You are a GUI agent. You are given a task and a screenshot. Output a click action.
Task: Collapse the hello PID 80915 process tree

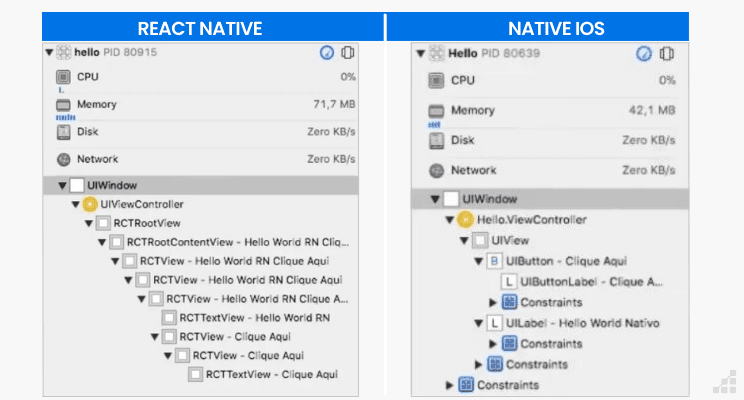[x=49, y=53]
